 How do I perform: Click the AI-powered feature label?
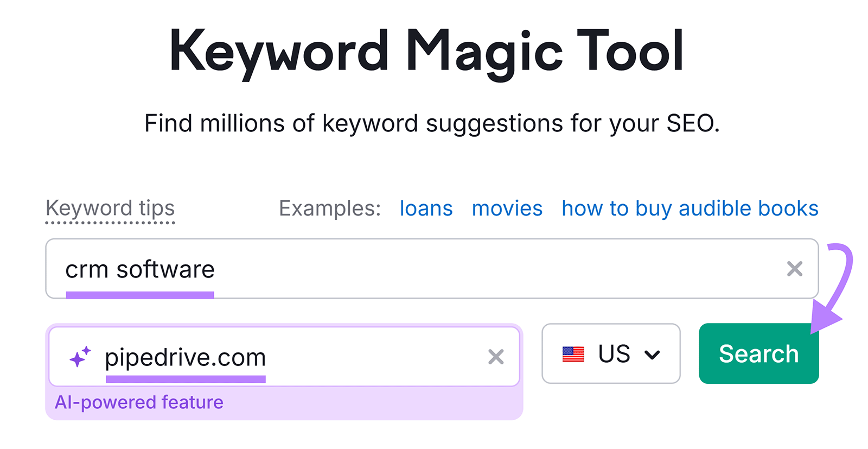pyautogui.click(x=139, y=402)
